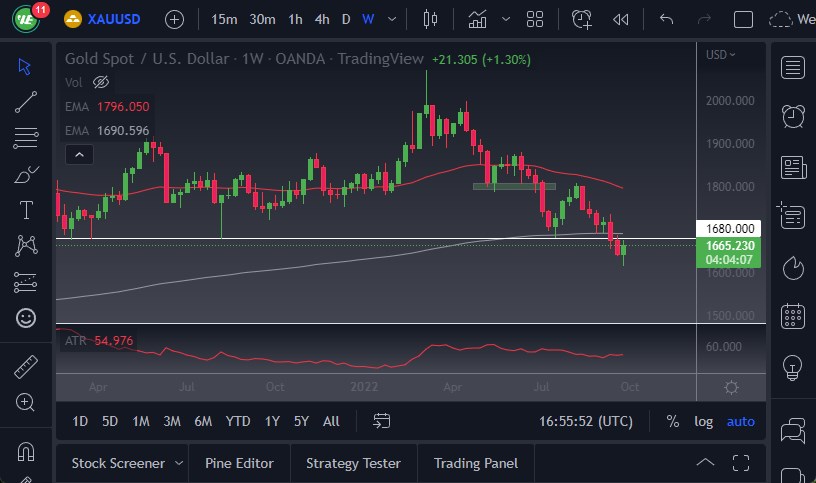The image size is (816, 483).
Task: Open the Pine Editor tab
Action: (239, 463)
